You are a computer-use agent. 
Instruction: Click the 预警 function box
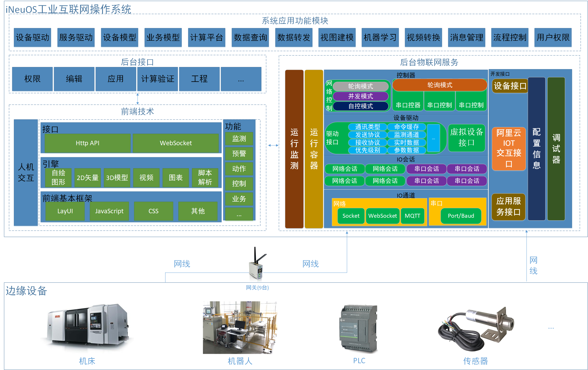click(x=239, y=154)
